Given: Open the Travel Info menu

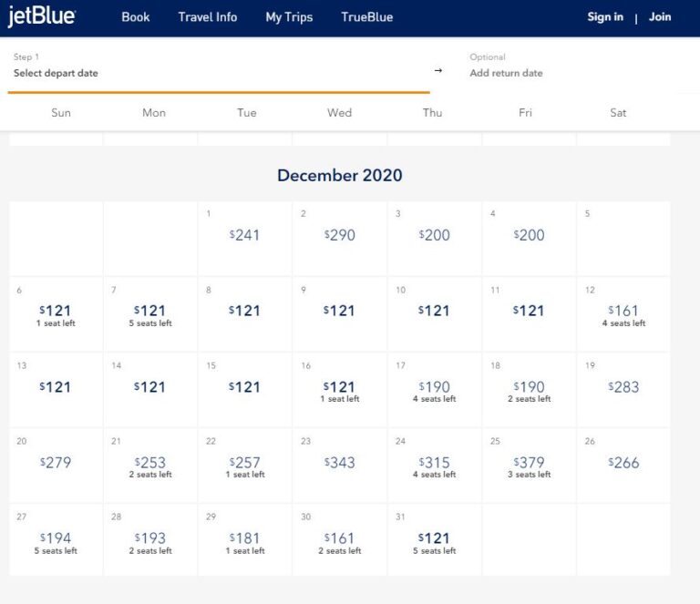Looking at the screenshot, I should click(x=208, y=17).
